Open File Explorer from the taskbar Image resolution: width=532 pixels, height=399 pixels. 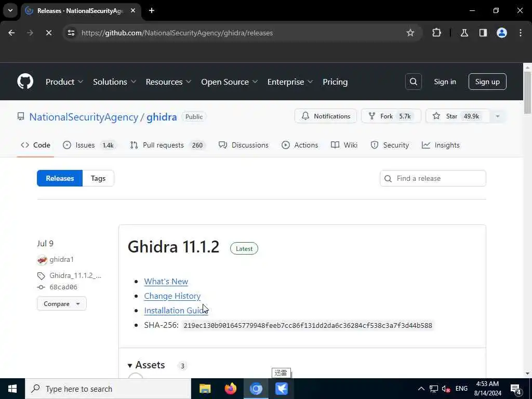pos(205,389)
